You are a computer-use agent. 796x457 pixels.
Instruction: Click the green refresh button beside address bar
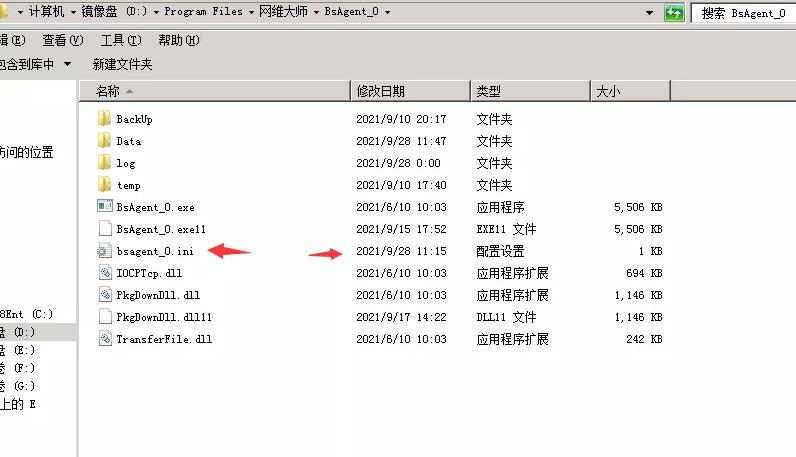674,13
